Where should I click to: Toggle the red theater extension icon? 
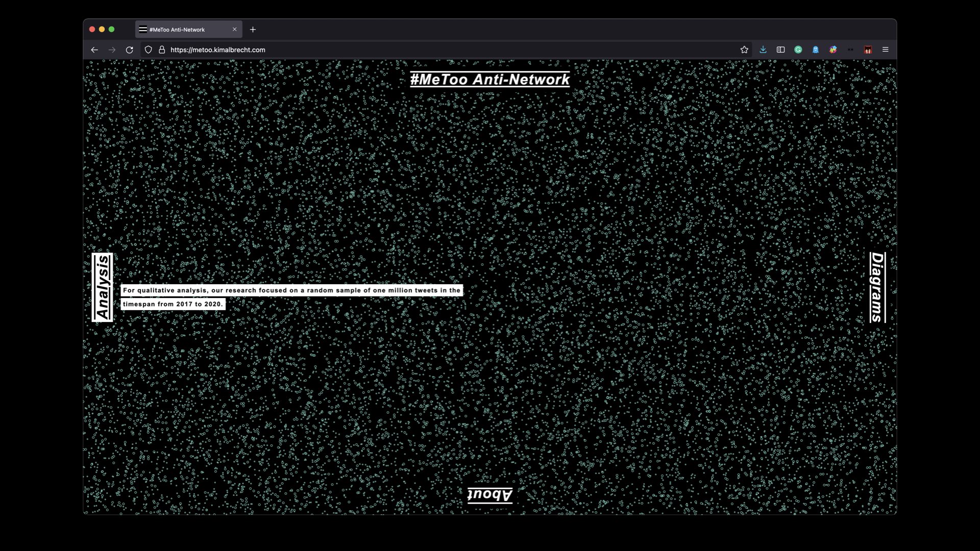(x=868, y=49)
